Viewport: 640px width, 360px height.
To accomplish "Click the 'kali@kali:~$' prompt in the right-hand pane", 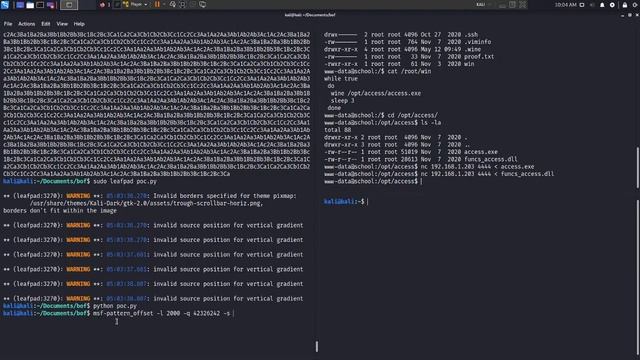I will point(344,202).
